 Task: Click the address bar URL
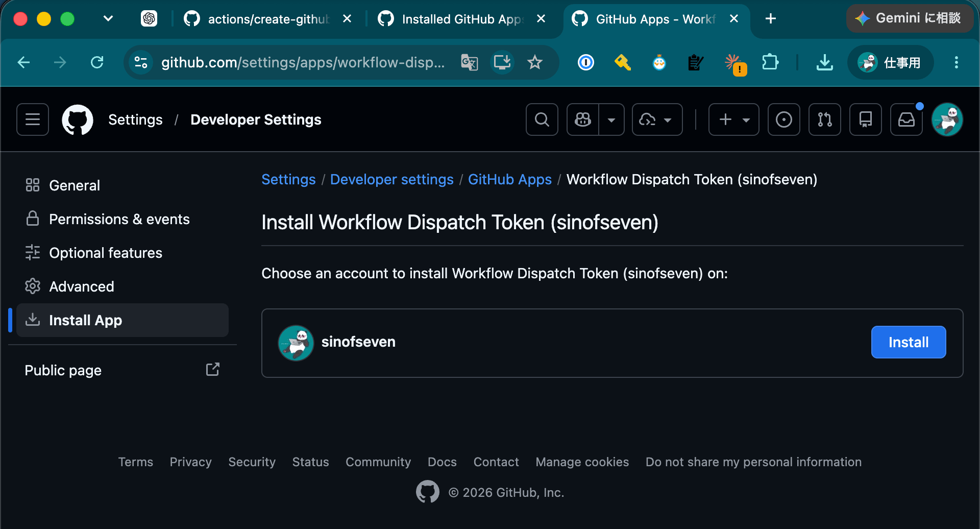[303, 62]
